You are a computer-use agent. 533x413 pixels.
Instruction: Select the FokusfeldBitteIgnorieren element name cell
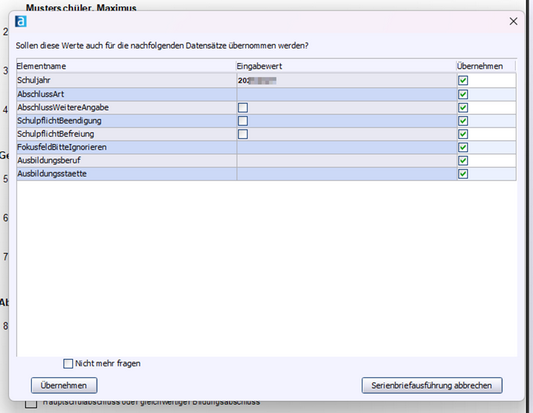126,148
